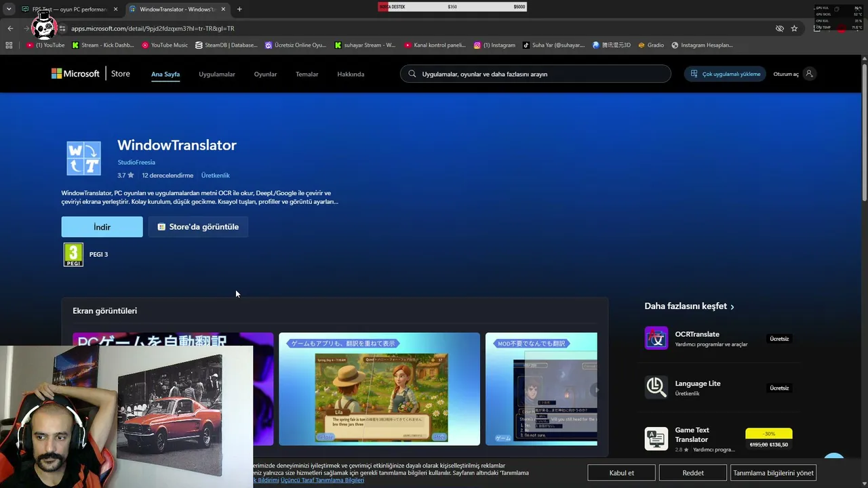Open the 腾讯混元3D bookmark

pyautogui.click(x=612, y=45)
